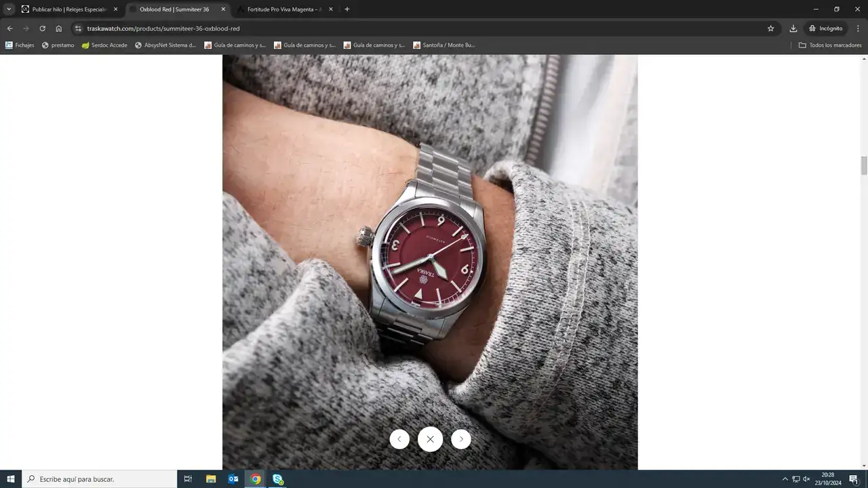868x488 pixels.
Task: Close the image lightbox with X button
Action: [430, 439]
